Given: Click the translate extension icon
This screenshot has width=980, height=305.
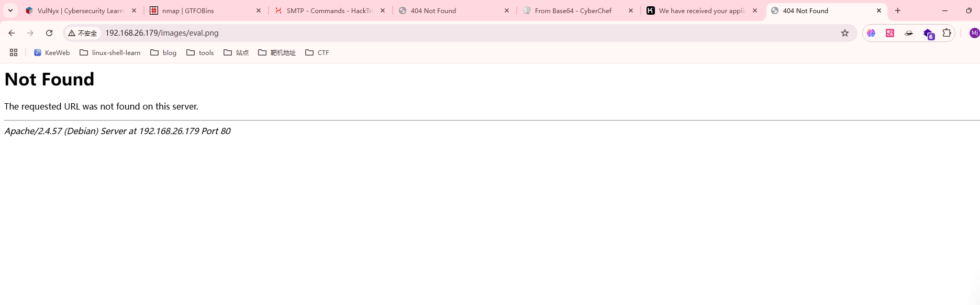Looking at the screenshot, I should tap(890, 33).
